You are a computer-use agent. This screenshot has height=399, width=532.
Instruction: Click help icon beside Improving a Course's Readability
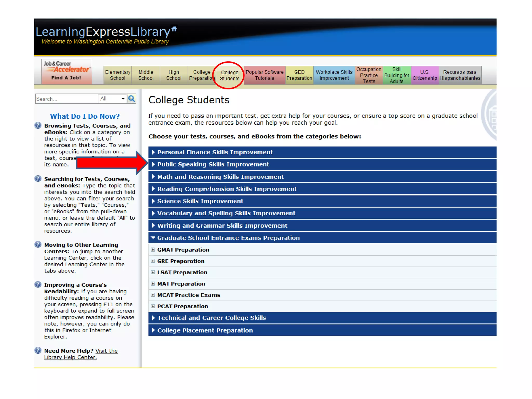click(38, 285)
